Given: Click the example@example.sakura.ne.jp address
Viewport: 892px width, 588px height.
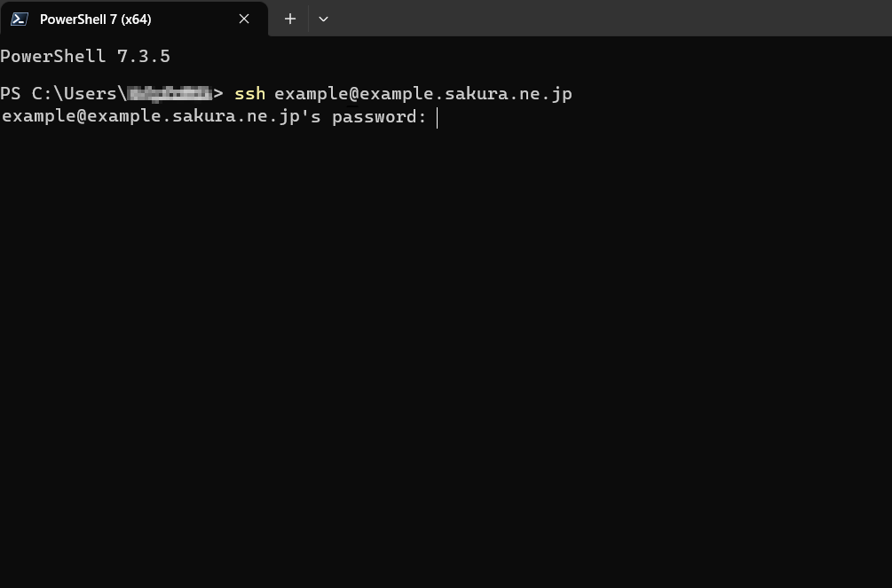Looking at the screenshot, I should [422, 93].
